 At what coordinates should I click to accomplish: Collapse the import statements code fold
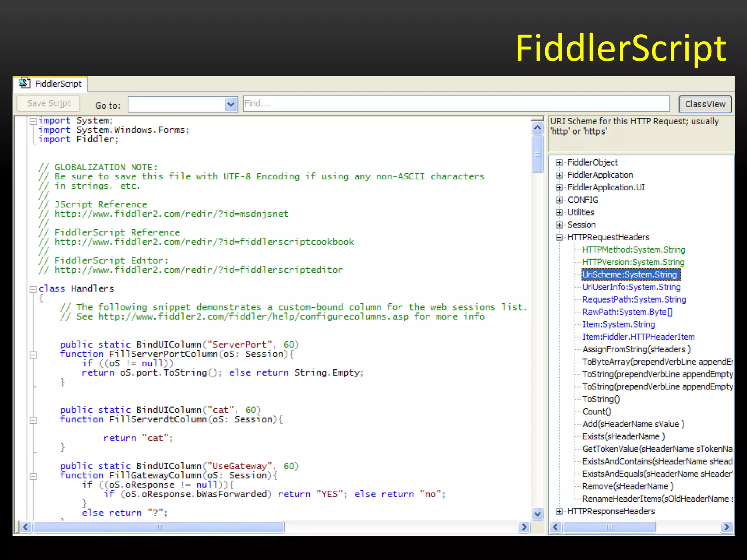[33, 121]
